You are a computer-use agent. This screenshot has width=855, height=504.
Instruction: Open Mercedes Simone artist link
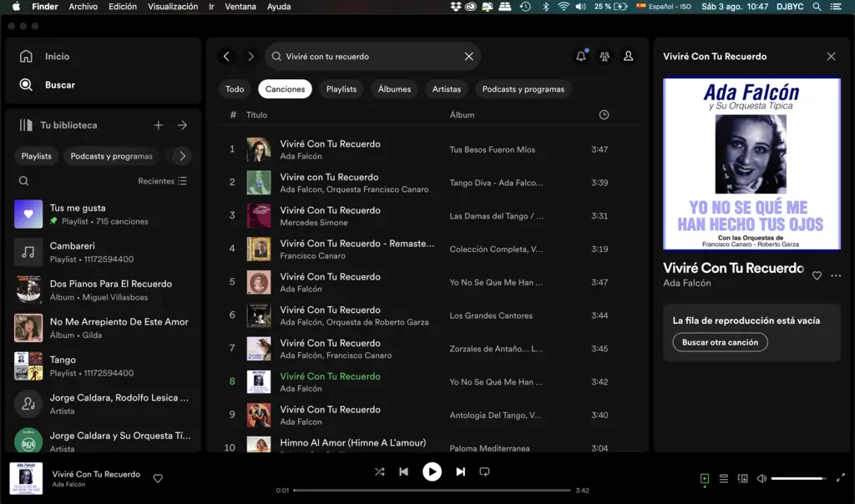click(x=314, y=222)
